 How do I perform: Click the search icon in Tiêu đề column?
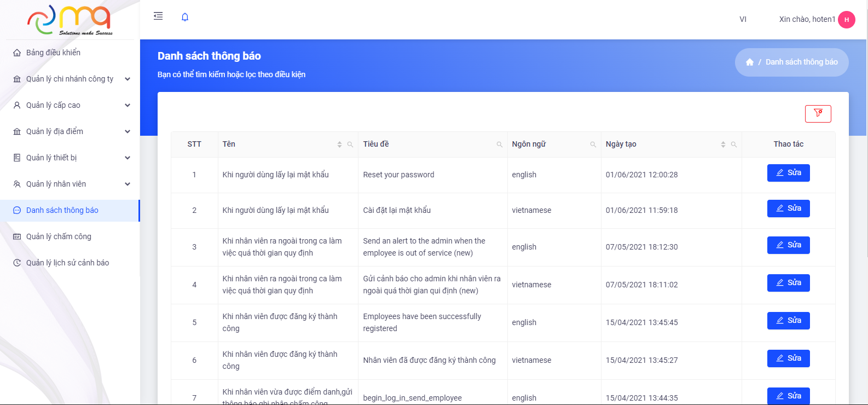(500, 144)
